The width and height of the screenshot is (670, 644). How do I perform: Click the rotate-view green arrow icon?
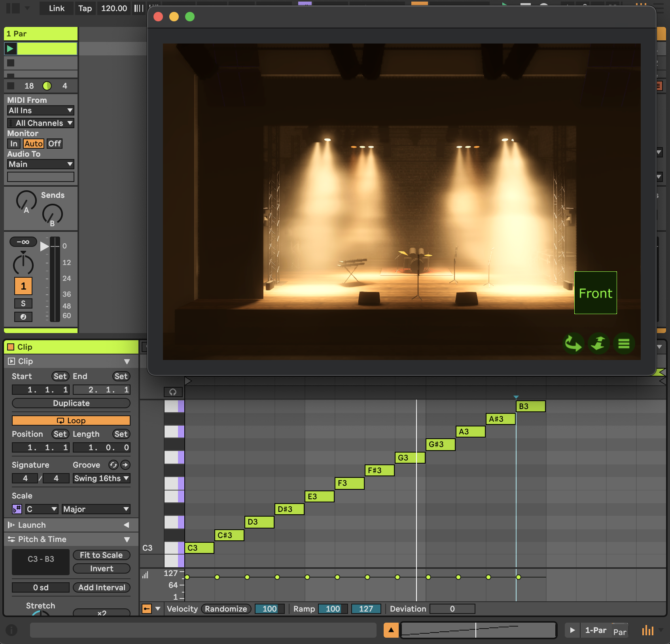click(573, 343)
